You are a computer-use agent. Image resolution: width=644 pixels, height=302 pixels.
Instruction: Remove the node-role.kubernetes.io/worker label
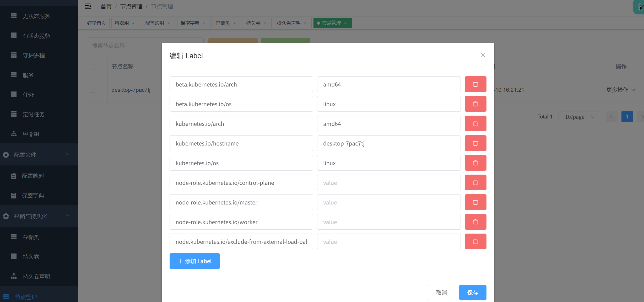(x=475, y=222)
